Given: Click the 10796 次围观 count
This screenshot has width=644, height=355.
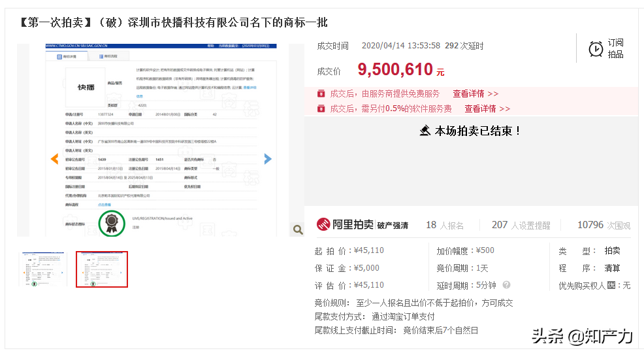Looking at the screenshot, I should tap(604, 225).
